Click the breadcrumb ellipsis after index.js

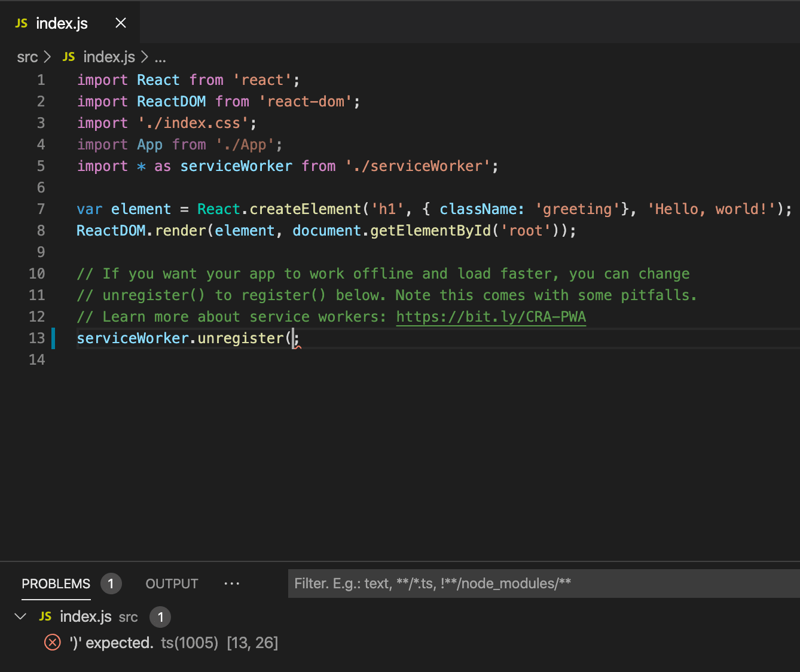point(160,56)
